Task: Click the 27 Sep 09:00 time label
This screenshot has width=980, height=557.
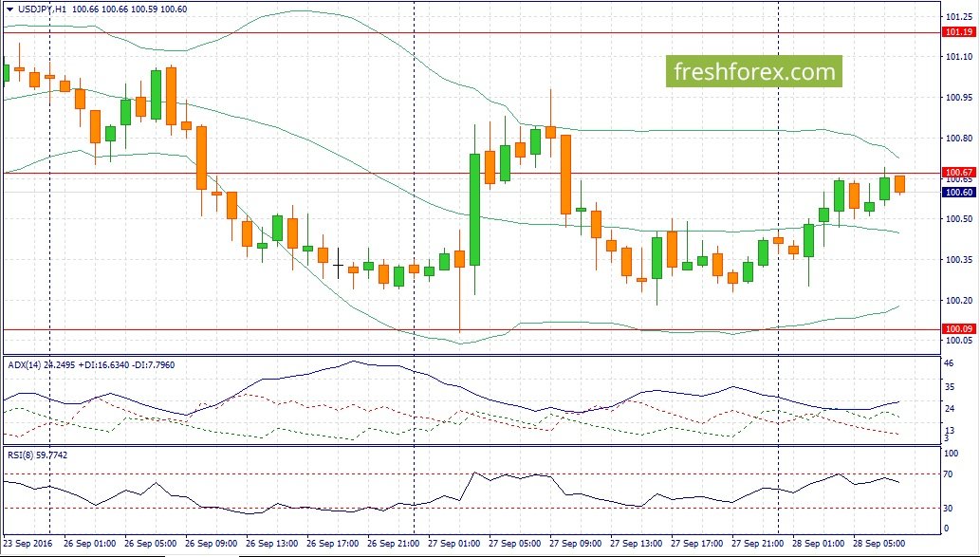Action: (576, 544)
